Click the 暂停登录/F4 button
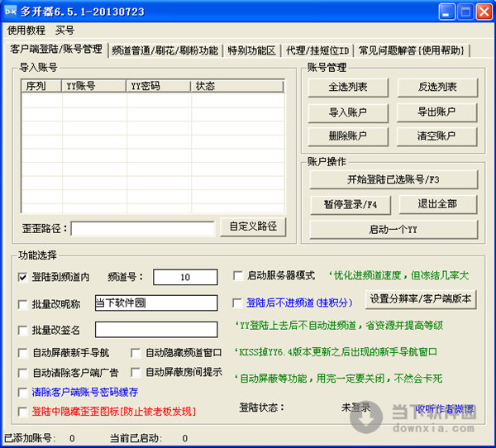Image resolution: width=496 pixels, height=448 pixels. coord(351,205)
